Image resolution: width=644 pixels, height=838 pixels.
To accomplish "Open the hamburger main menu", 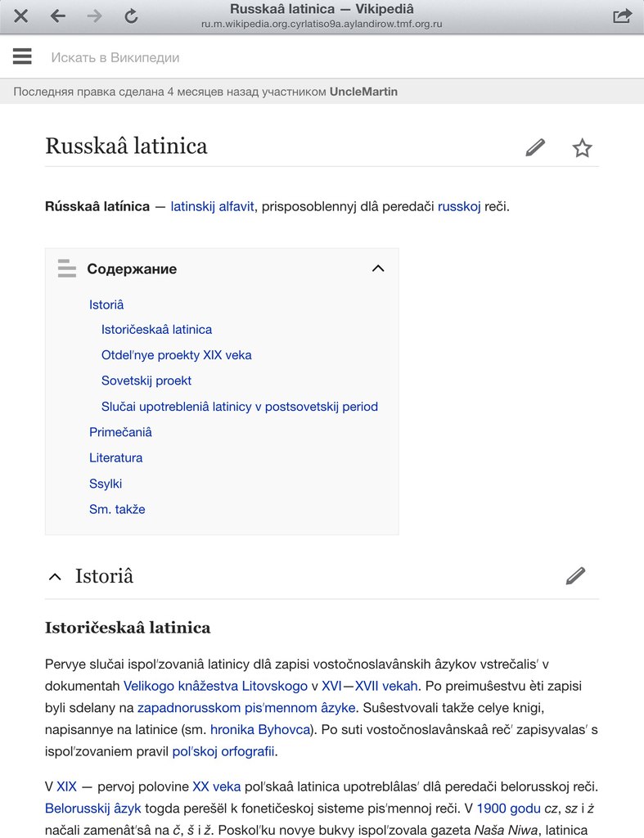I will coord(22,56).
